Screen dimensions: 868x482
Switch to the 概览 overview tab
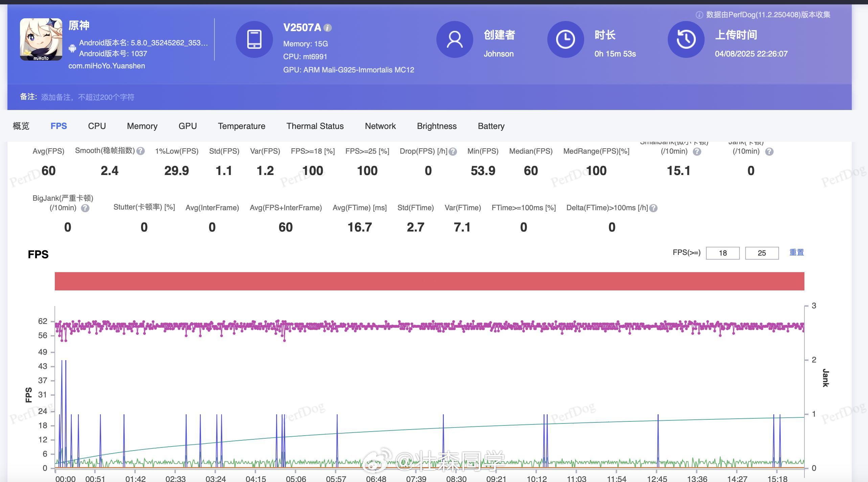point(21,126)
